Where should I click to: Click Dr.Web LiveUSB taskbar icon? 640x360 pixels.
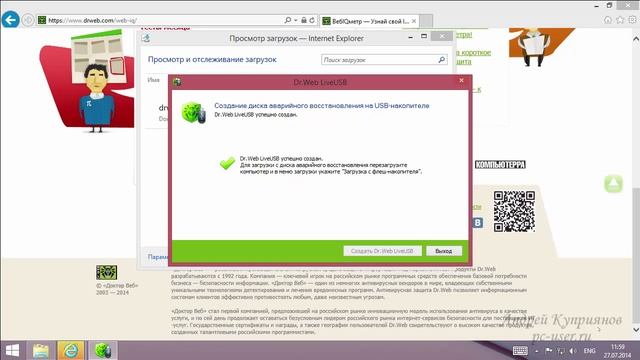[x=103, y=351]
